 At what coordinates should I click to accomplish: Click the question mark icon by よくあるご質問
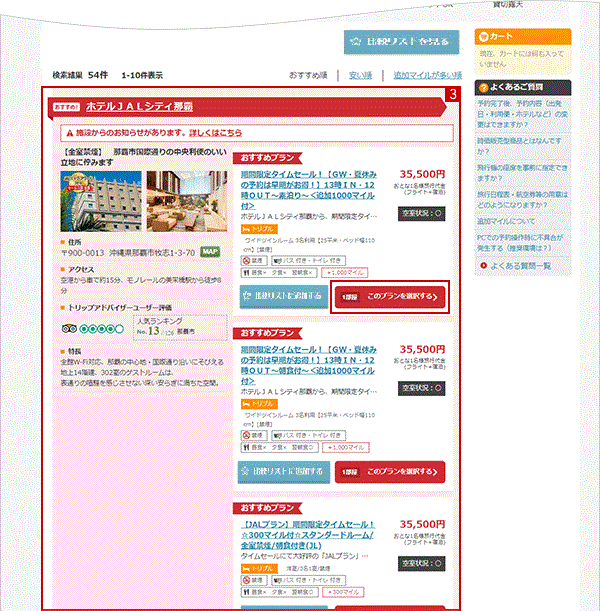[483, 87]
